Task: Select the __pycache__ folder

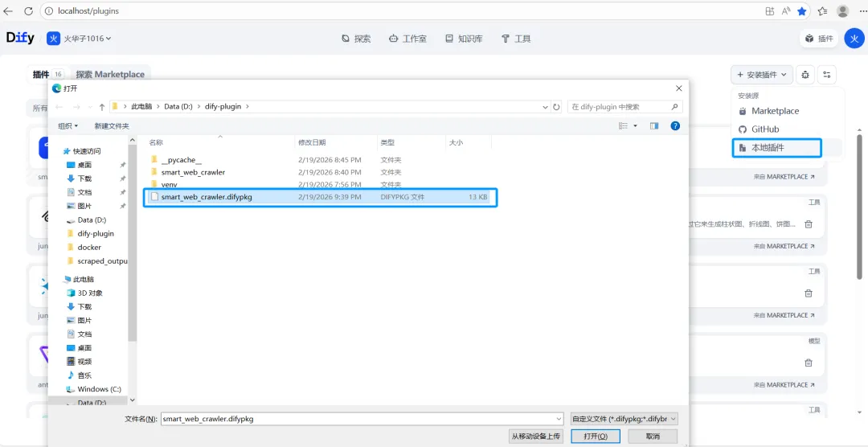Action: tap(181, 159)
